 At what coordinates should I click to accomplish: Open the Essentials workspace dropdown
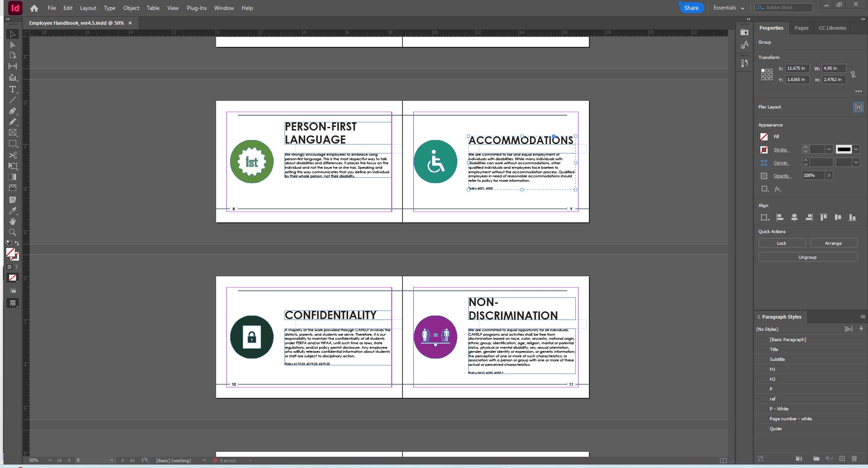click(x=728, y=8)
